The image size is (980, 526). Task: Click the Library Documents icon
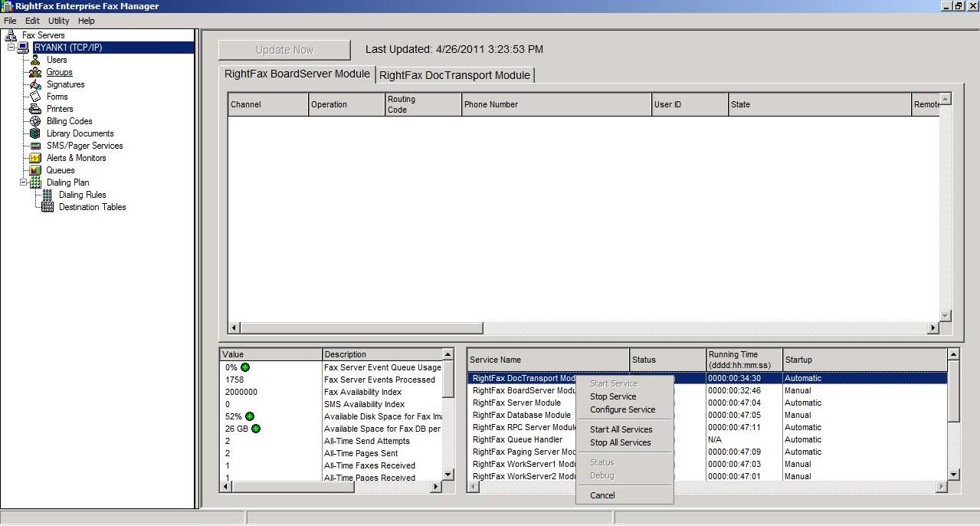35,133
